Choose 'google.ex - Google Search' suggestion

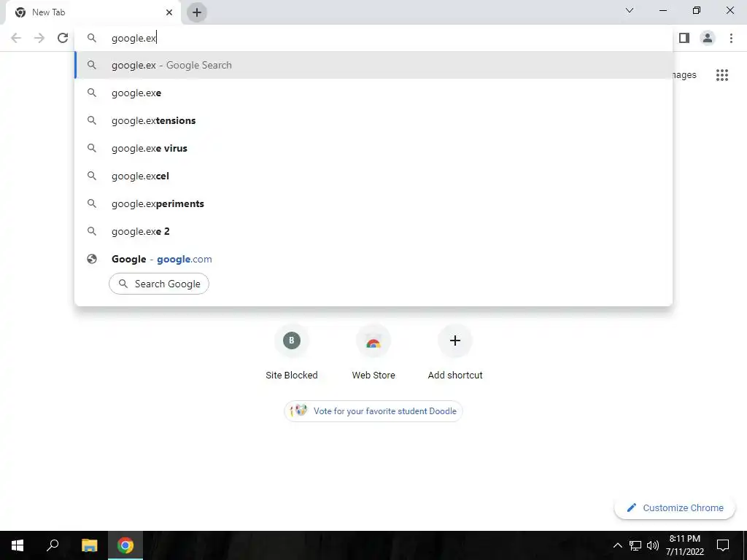click(374, 65)
